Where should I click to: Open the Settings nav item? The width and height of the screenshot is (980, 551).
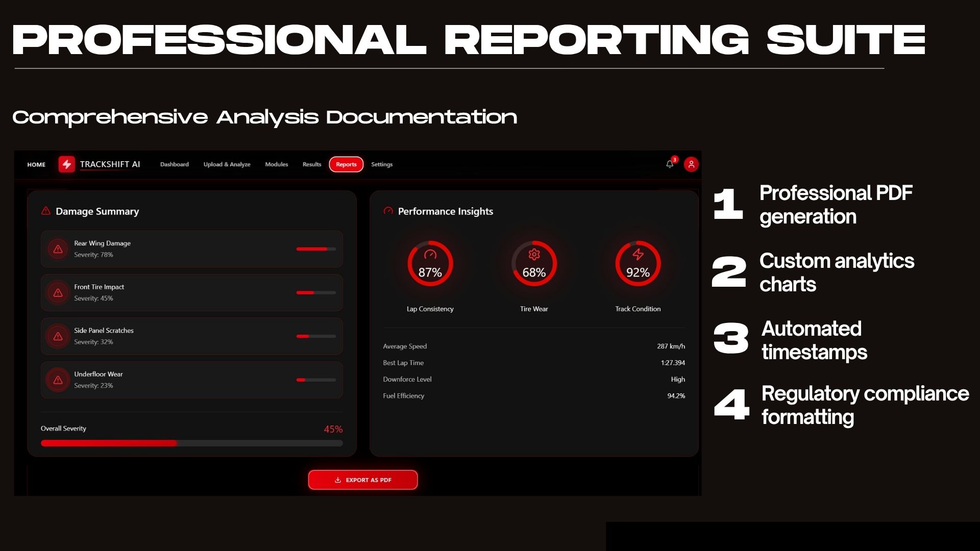[382, 164]
